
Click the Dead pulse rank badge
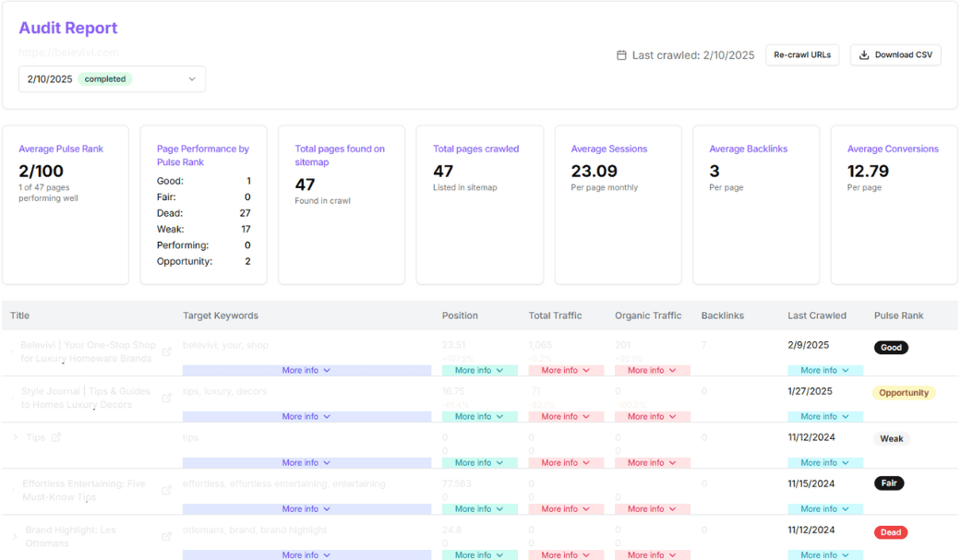[891, 532]
